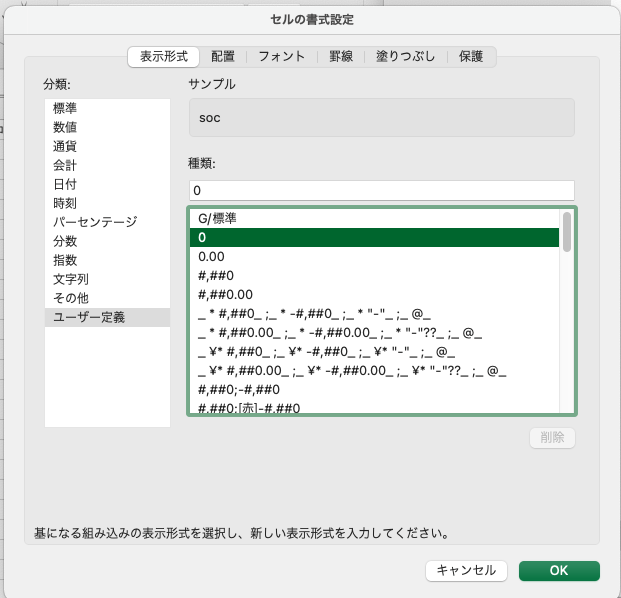
Task: Confirm with the OK button
Action: (x=559, y=571)
